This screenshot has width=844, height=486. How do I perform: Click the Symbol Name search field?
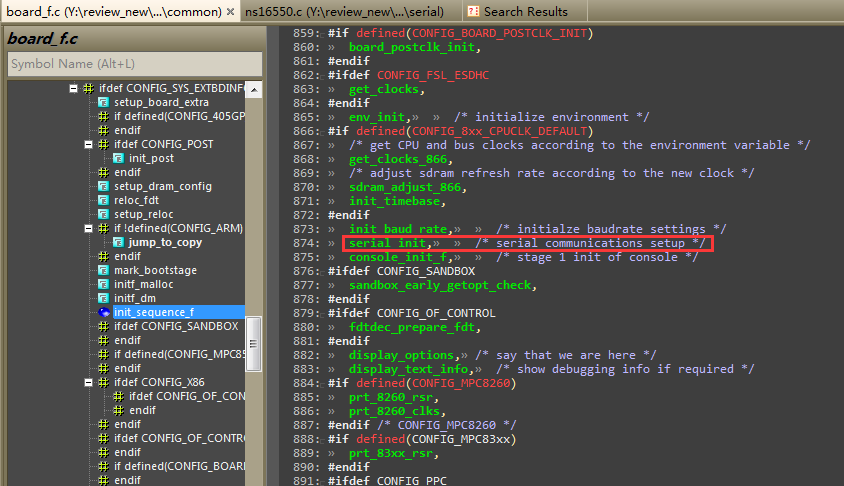click(x=133, y=64)
